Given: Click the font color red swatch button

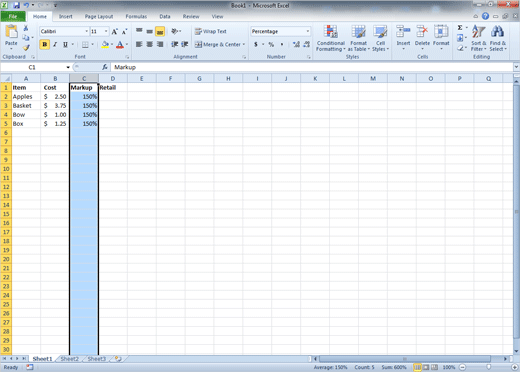Looking at the screenshot, I should coord(120,45).
